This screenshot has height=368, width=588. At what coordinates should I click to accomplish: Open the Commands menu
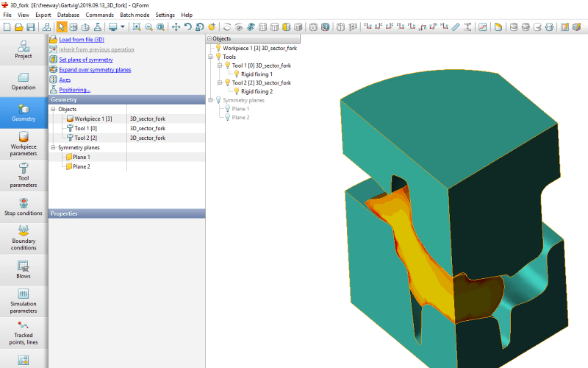point(100,15)
